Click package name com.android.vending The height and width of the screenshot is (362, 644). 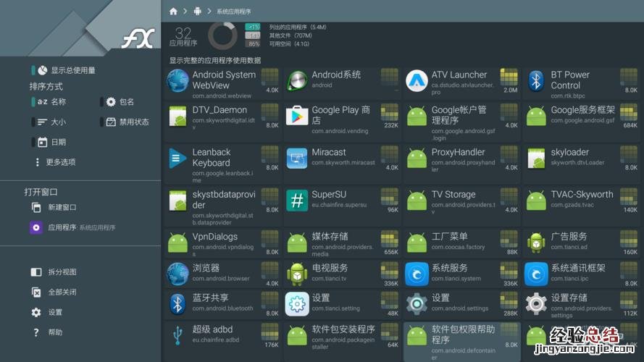tap(340, 131)
